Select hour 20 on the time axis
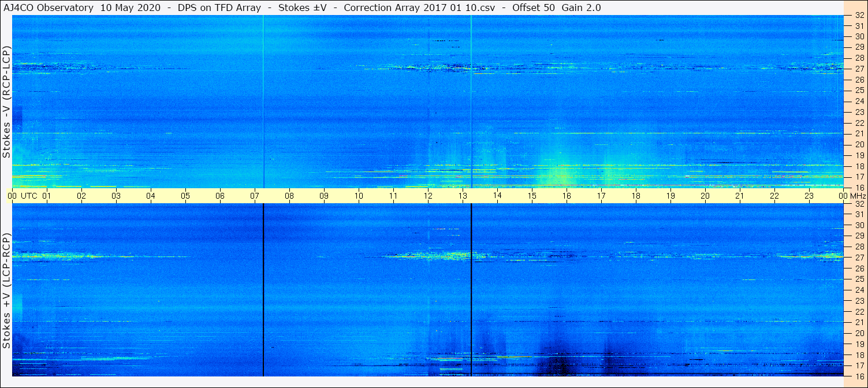Viewport: 868px width, 388px height. coord(705,196)
